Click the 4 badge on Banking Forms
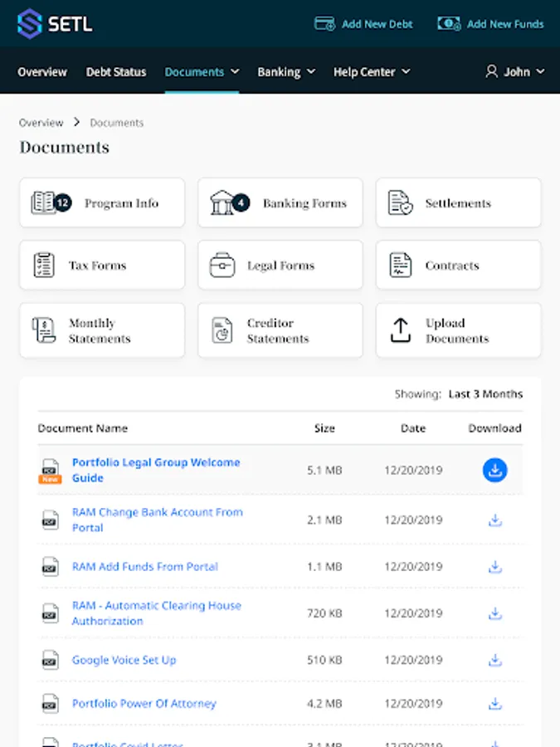The width and height of the screenshot is (560, 747). coord(241,203)
